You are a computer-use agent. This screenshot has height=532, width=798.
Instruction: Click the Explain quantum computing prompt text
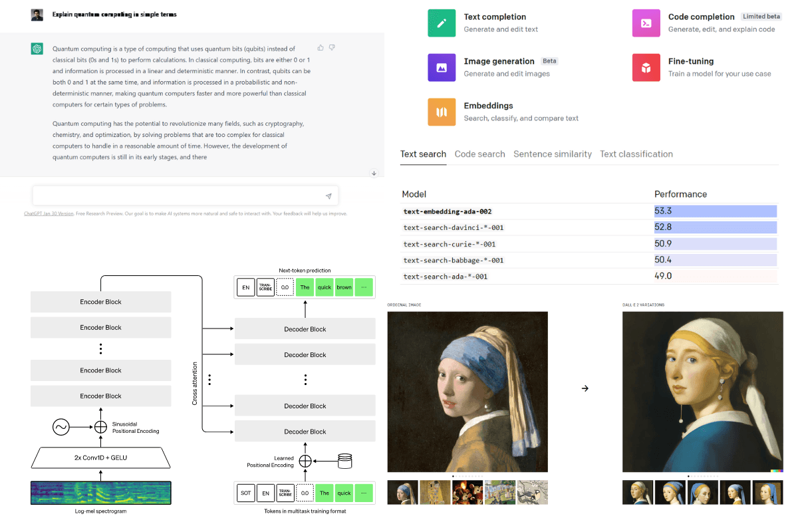pos(114,15)
